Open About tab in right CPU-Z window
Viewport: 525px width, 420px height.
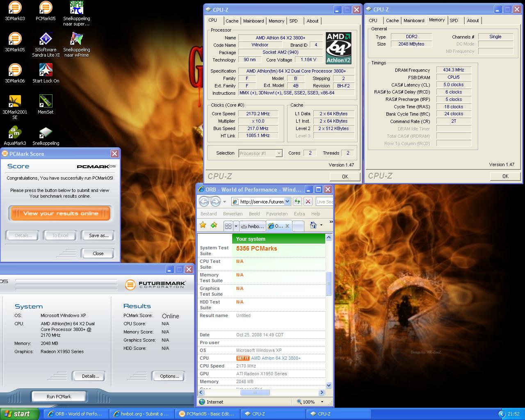click(472, 21)
